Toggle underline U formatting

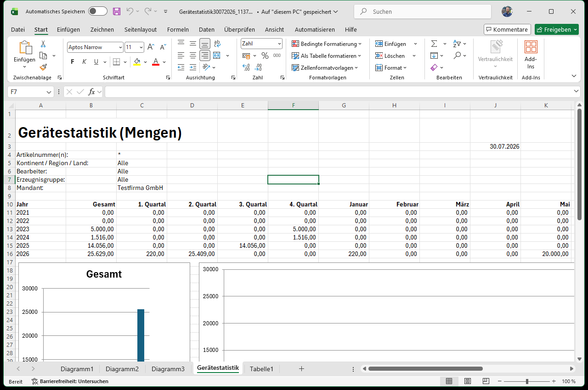[96, 62]
